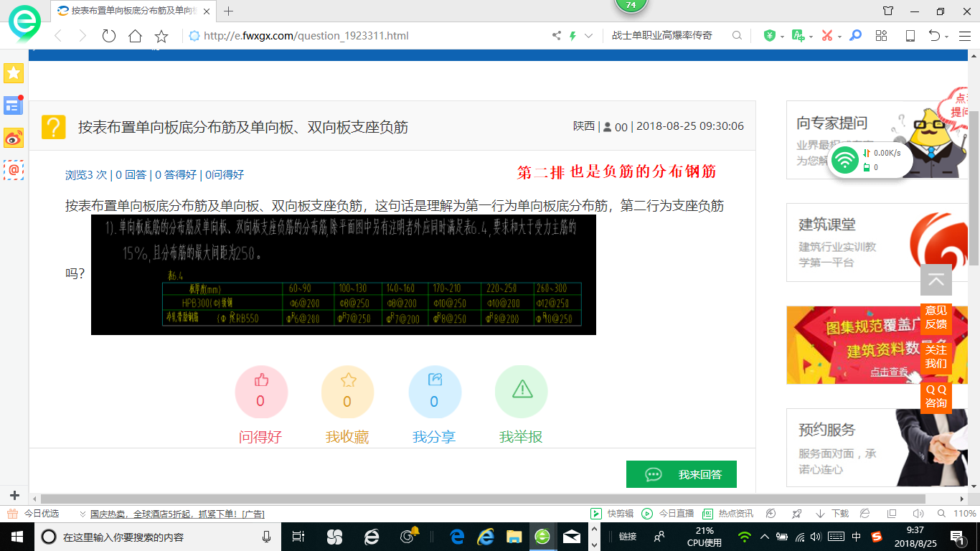This screenshot has height=551, width=980.
Task: Click the 我举报 warning button
Action: tap(521, 392)
